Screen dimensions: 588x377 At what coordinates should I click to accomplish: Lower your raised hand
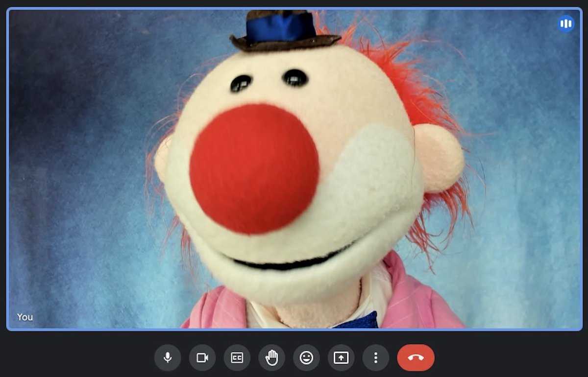[271, 357]
